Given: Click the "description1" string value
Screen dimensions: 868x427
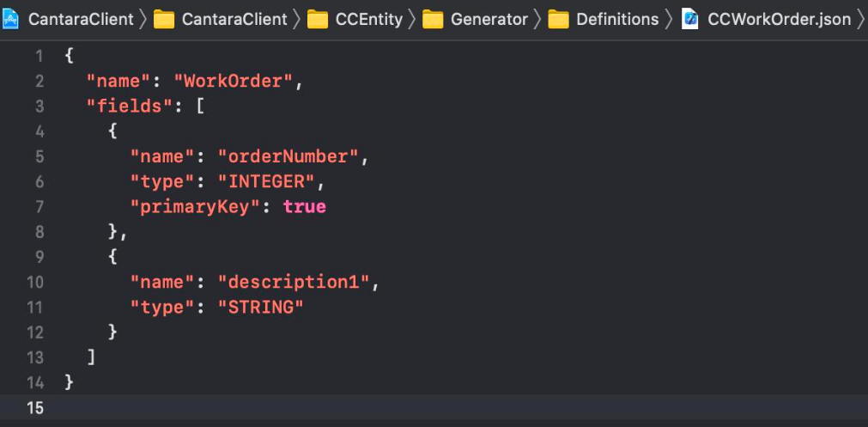Looking at the screenshot, I should (x=292, y=282).
